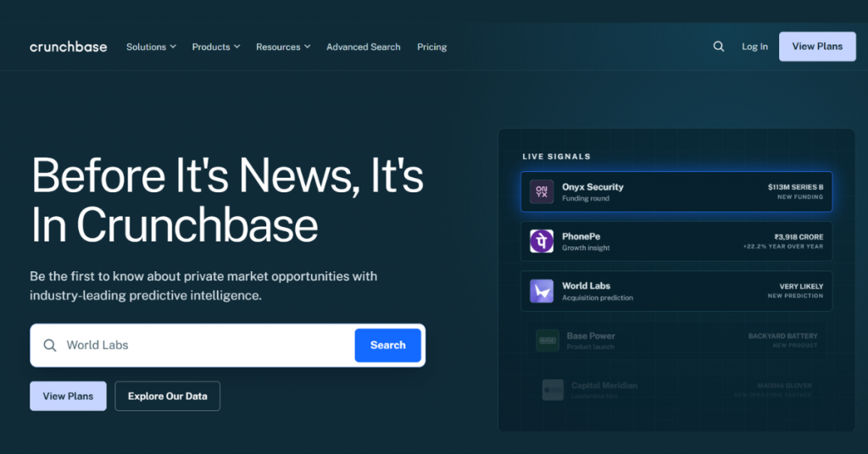
Task: Click the magnifier icon in search box
Action: click(x=50, y=345)
